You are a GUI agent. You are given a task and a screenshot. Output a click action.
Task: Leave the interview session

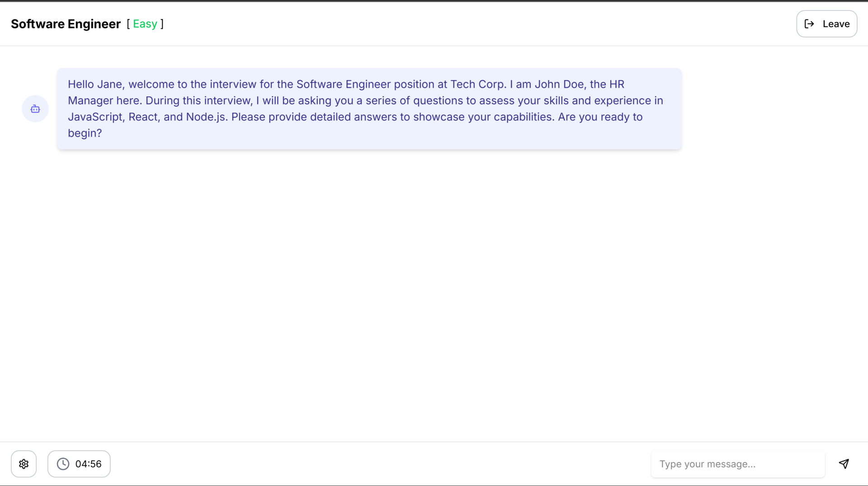coord(826,24)
